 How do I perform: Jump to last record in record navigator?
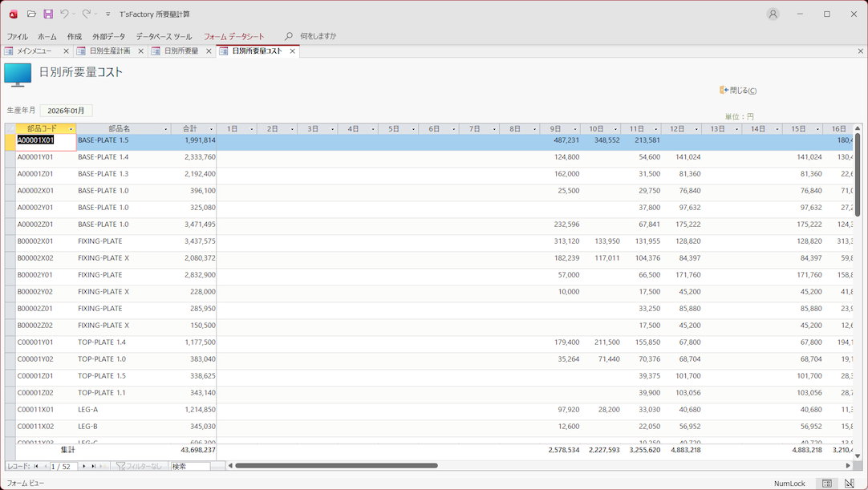point(93,466)
